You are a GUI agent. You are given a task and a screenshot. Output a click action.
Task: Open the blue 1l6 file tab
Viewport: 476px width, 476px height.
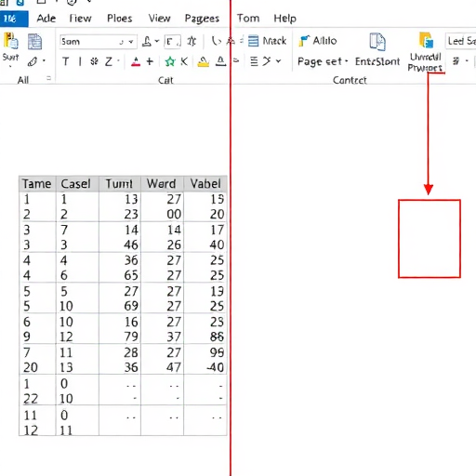pyautogui.click(x=14, y=19)
